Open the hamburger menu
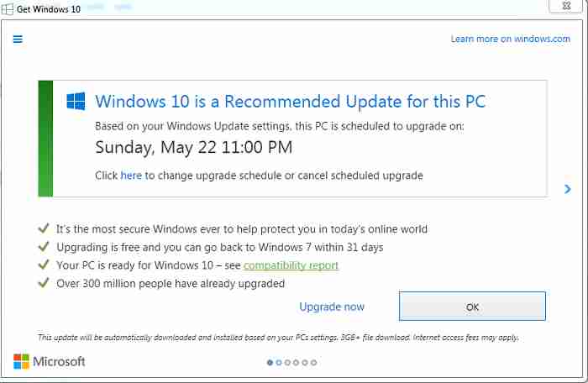Screen dimensions: 588x383 coord(18,39)
